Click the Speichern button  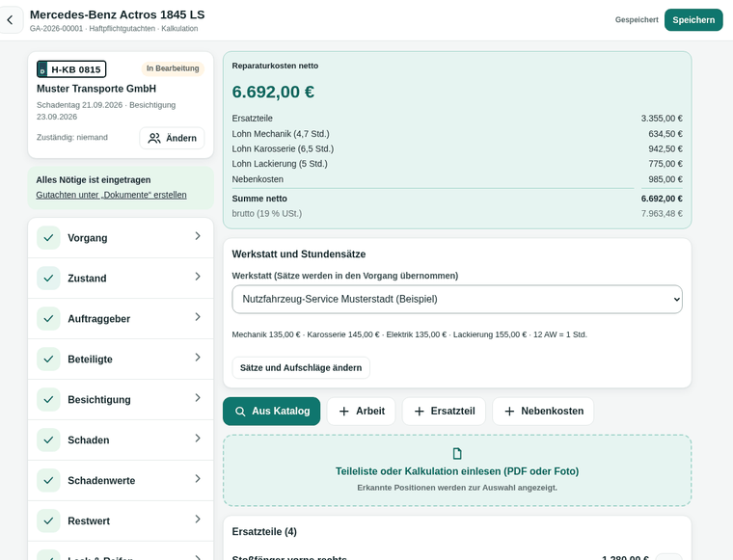click(x=693, y=20)
